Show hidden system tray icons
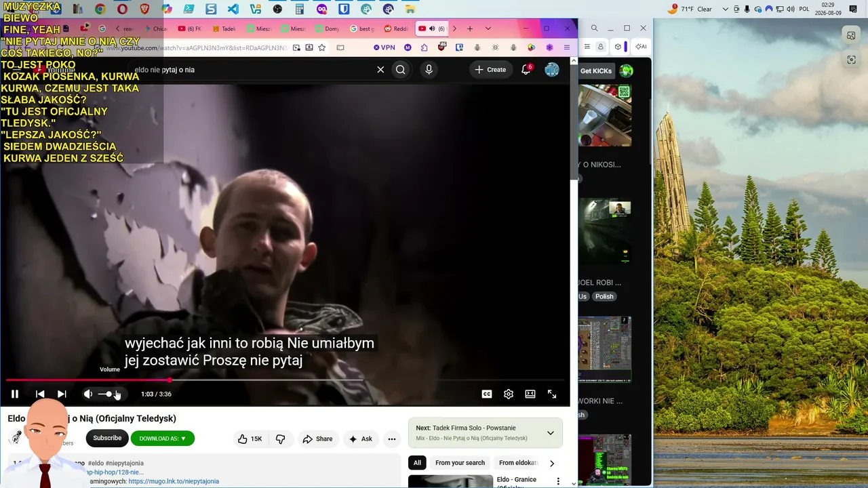Screen dimensions: 868x488 (x=726, y=9)
